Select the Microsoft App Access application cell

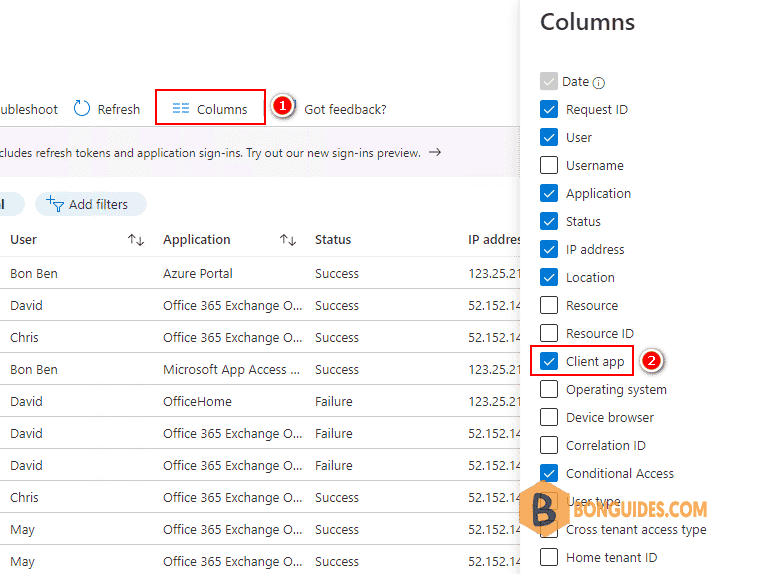[231, 369]
